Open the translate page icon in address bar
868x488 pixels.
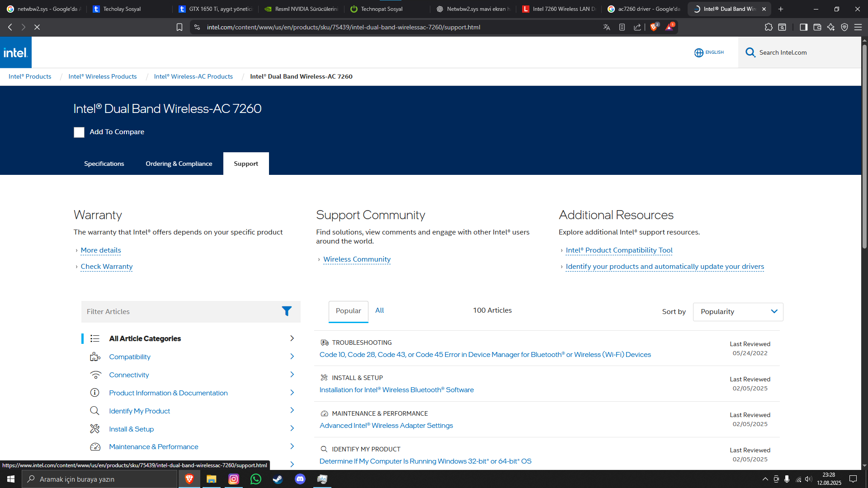coord(607,27)
